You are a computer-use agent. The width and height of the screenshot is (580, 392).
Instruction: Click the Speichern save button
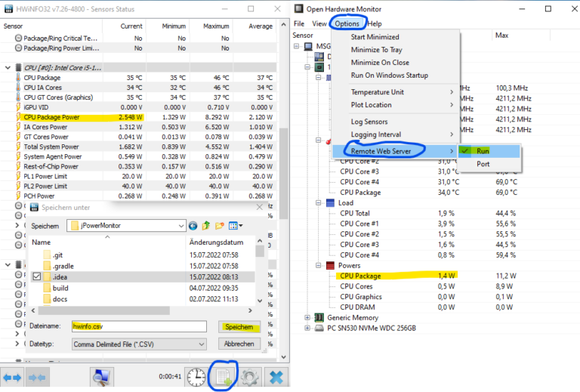239,327
